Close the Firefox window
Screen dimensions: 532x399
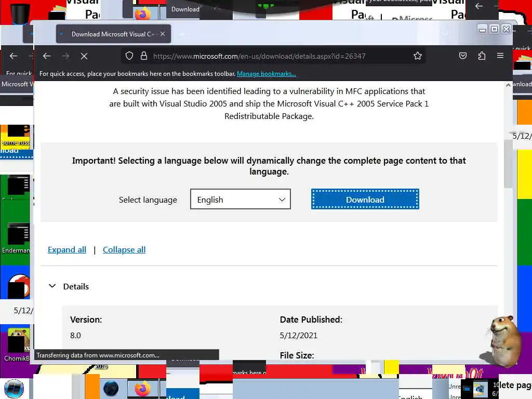(506, 29)
